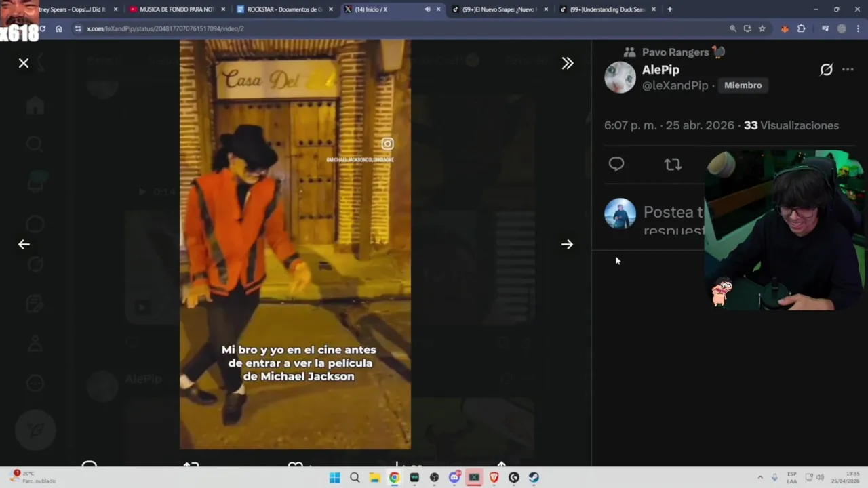Open the Chrome three-dot menu
Image resolution: width=868 pixels, height=488 pixels.
(859, 28)
